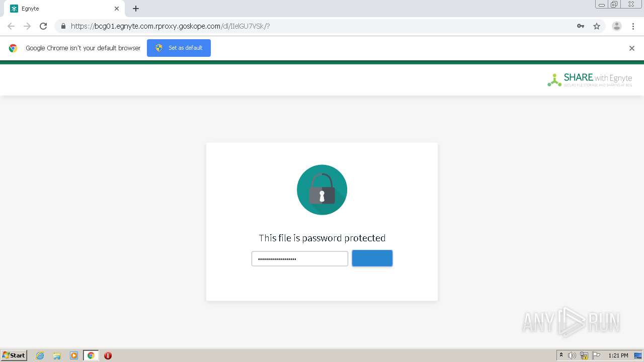Click the back navigation arrow
Image resolution: width=644 pixels, height=362 pixels.
click(x=11, y=26)
